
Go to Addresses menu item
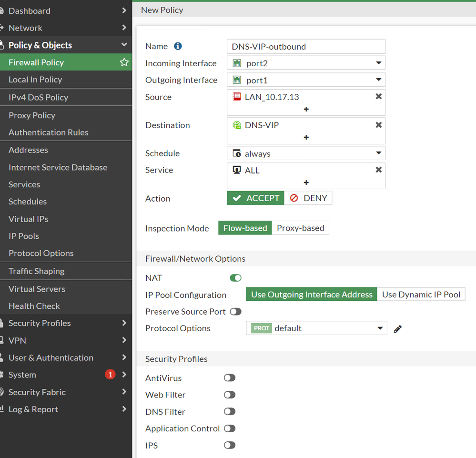point(29,150)
